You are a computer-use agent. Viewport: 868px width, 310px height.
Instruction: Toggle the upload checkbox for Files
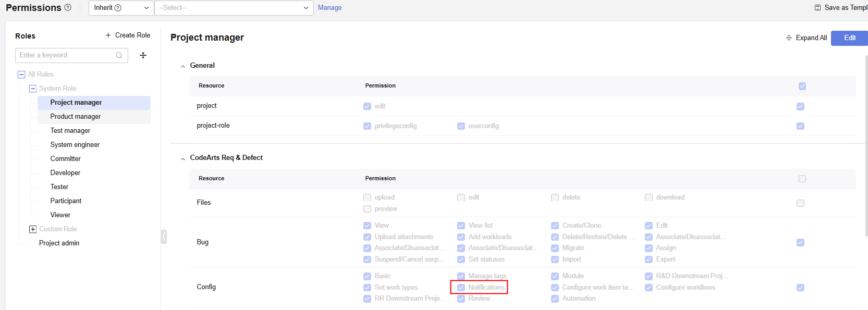(368, 197)
